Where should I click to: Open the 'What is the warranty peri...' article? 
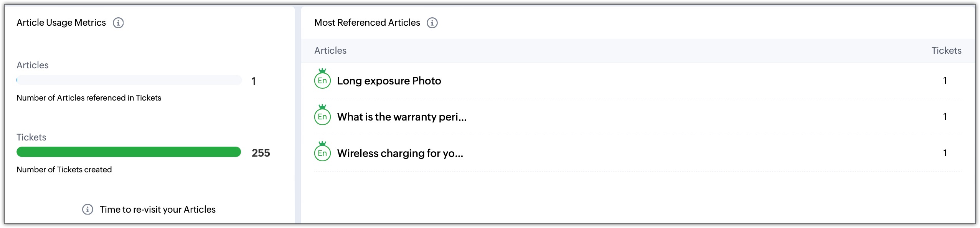401,117
